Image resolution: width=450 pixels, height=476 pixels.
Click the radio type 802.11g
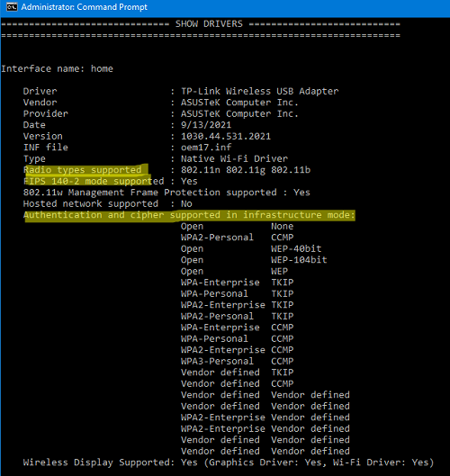click(246, 170)
